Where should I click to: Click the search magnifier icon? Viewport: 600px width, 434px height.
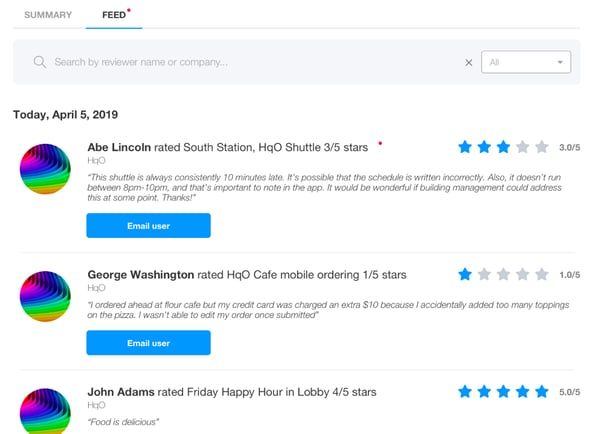click(40, 62)
